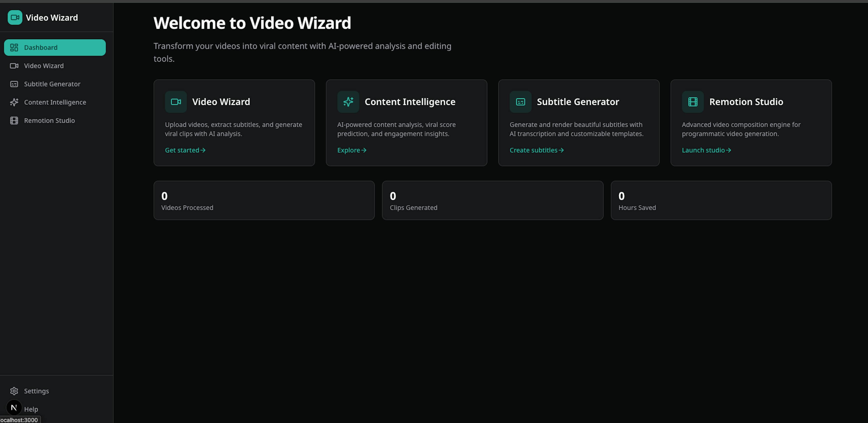Click the sparkles icon on Content Intelligence card
The width and height of the screenshot is (868, 423).
(x=348, y=102)
